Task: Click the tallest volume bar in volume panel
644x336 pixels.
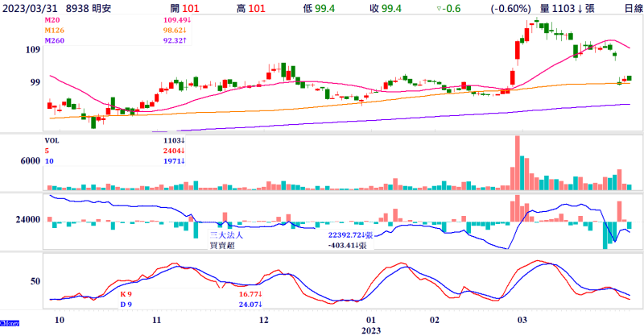Action: 516,162
